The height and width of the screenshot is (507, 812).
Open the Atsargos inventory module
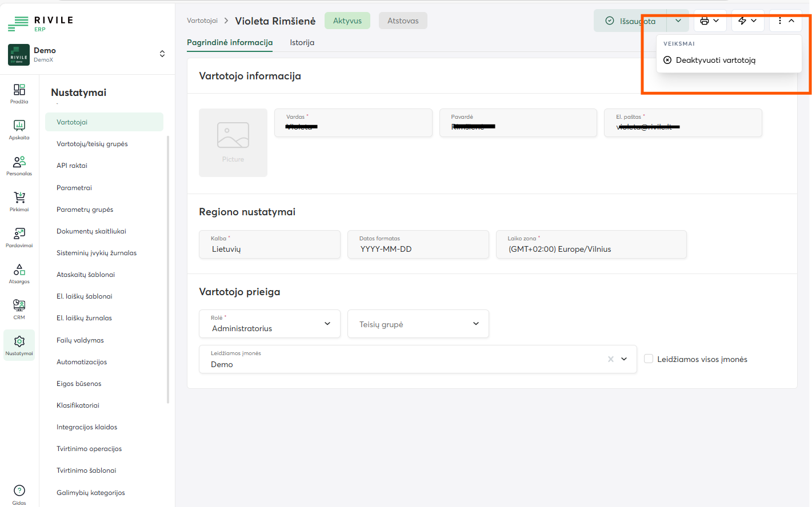(x=19, y=273)
